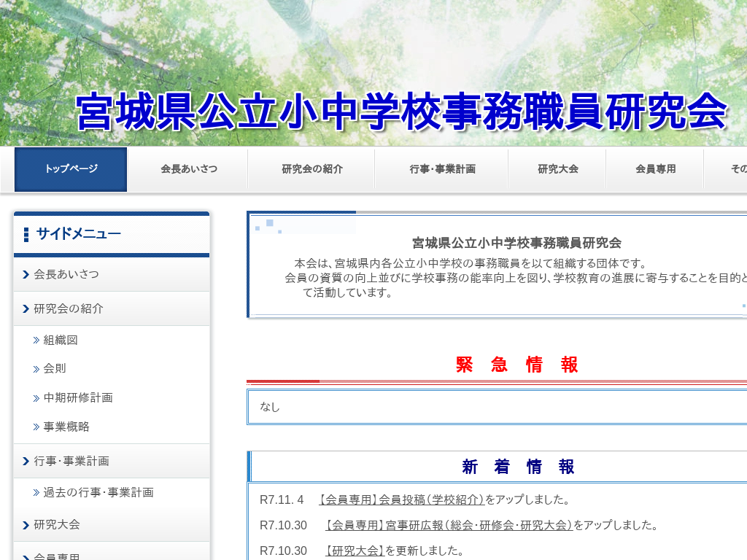Viewport: 747px width, 560px height.
Task: Click double-arrow icon next to 過去の行事・事業計画
Action: tap(36, 493)
